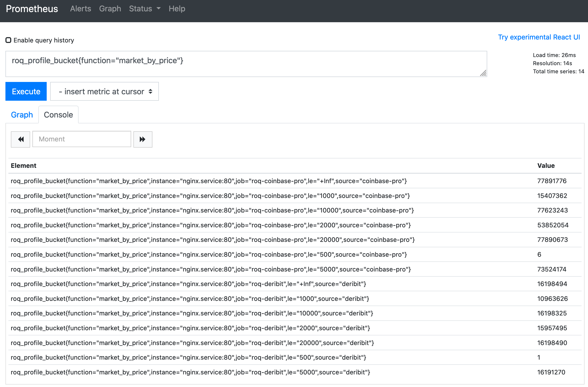Click the value 15407362
This screenshot has width=588, height=387.
click(552, 196)
